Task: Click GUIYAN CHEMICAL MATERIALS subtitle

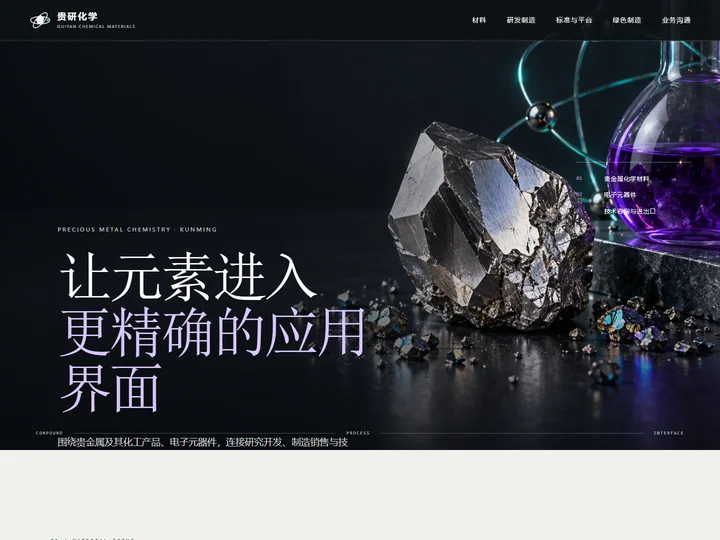Action: 96,27
